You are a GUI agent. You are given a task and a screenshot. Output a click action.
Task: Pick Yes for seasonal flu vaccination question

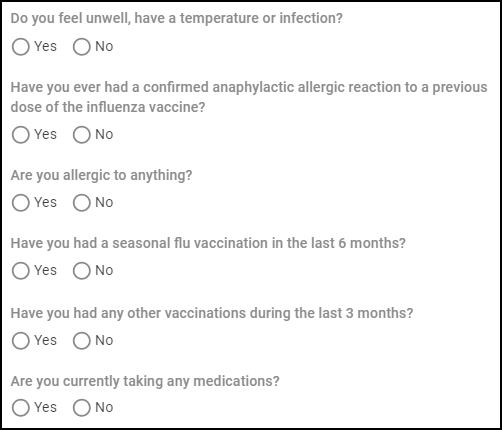coord(21,271)
